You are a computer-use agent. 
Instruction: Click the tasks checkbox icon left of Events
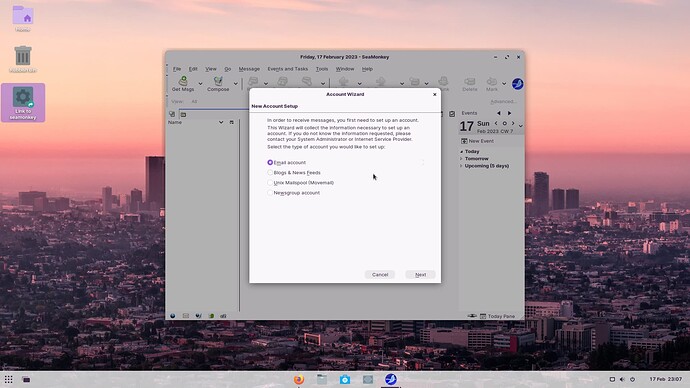[452, 114]
